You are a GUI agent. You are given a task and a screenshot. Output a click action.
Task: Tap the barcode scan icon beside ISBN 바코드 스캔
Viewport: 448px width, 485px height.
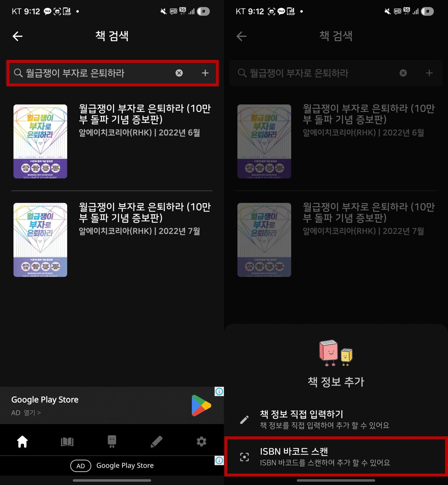(x=244, y=457)
